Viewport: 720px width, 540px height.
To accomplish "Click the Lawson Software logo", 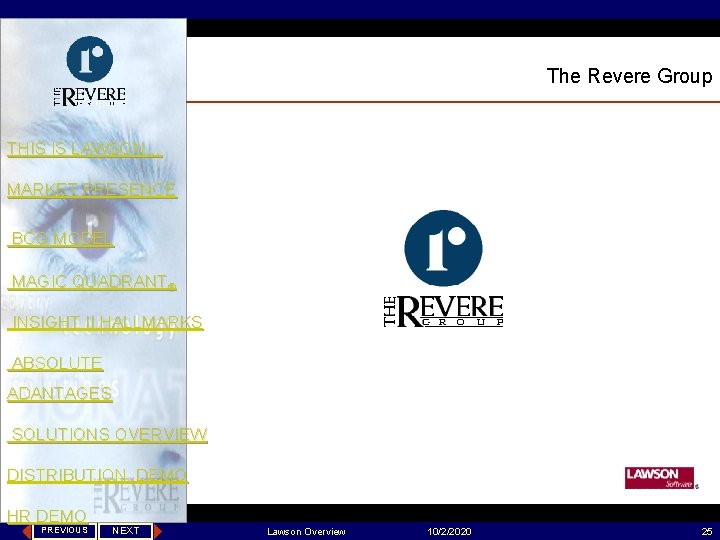I will 660,478.
